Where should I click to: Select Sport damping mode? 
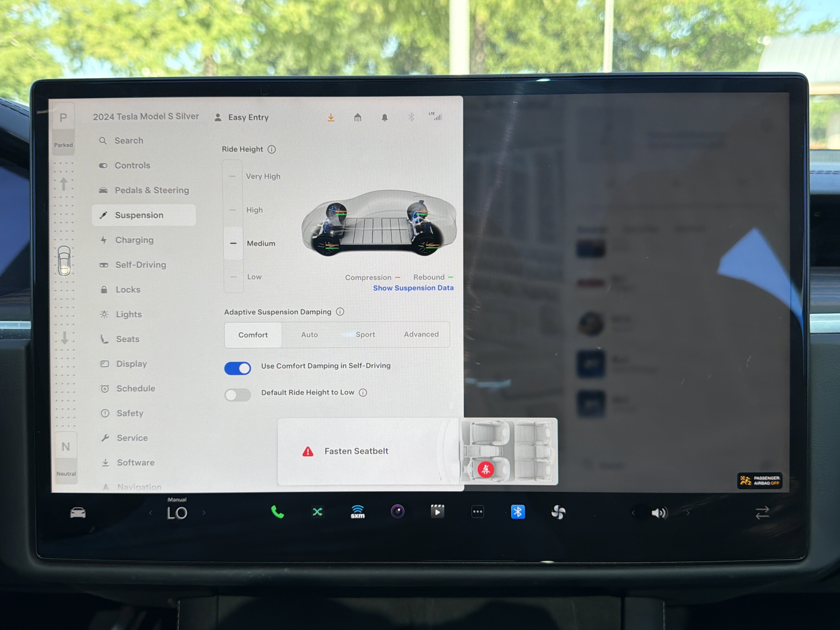pyautogui.click(x=365, y=335)
